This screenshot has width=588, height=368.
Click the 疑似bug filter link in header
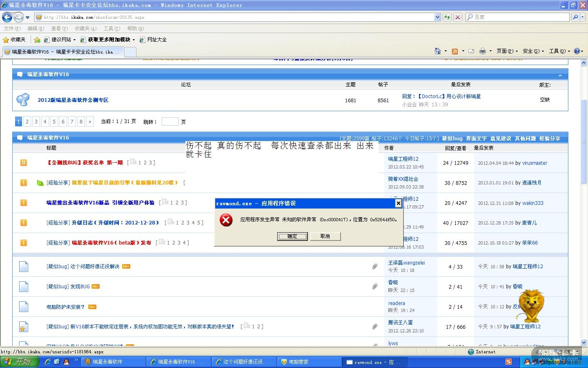click(x=452, y=139)
